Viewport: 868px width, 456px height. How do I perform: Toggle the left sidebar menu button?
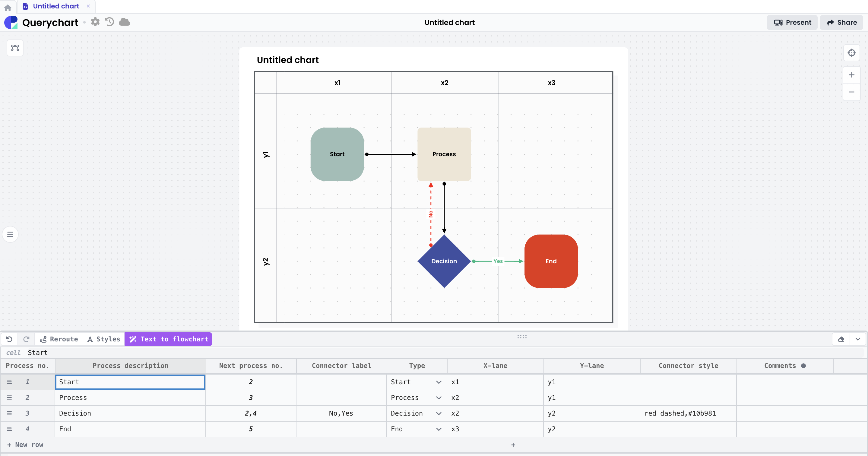(x=10, y=234)
